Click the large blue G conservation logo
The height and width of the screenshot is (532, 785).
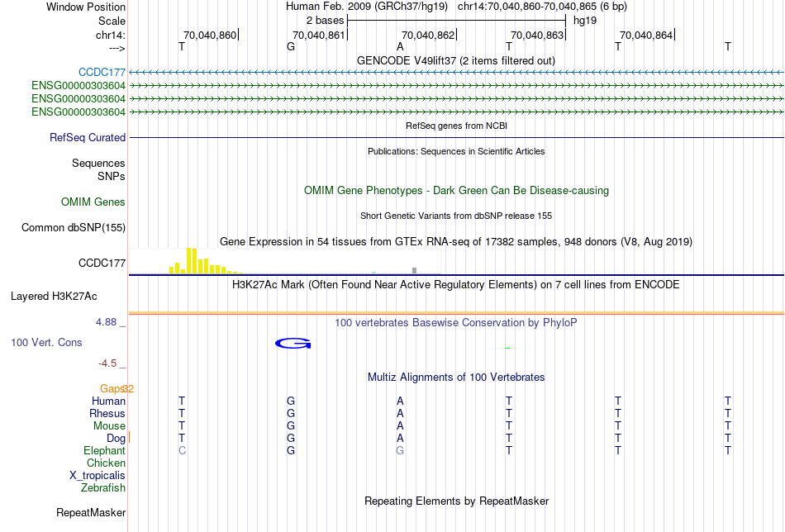pyautogui.click(x=293, y=344)
